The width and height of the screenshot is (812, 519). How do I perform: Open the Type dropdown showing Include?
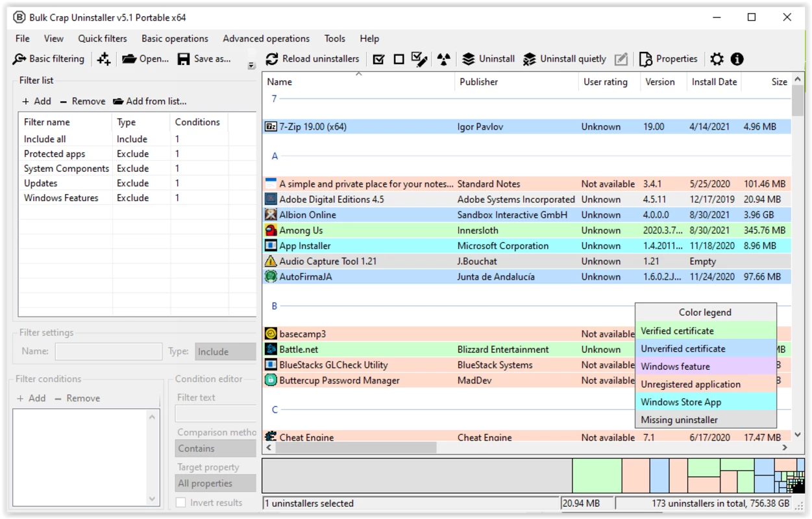(226, 352)
